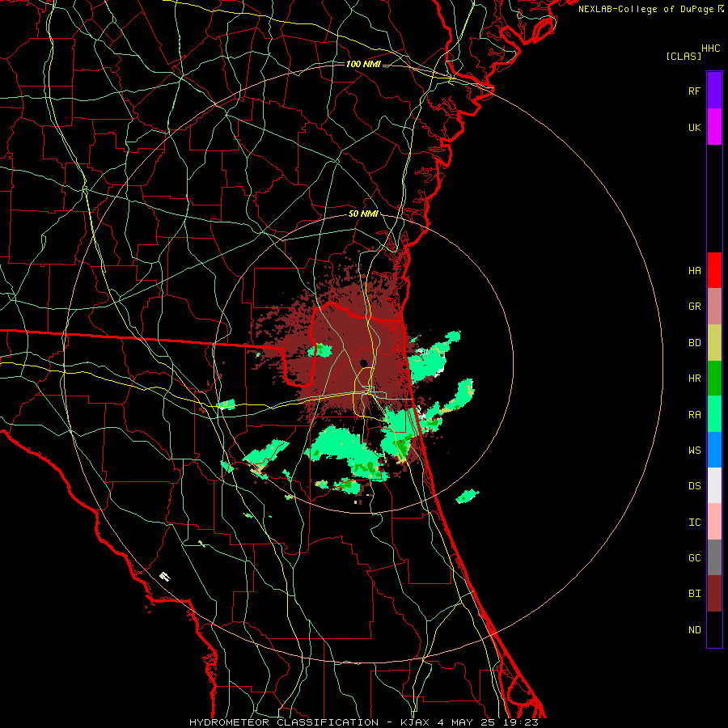Click the Hydrometeor Classification KJAX title text
728x728 pixels.
(x=363, y=722)
